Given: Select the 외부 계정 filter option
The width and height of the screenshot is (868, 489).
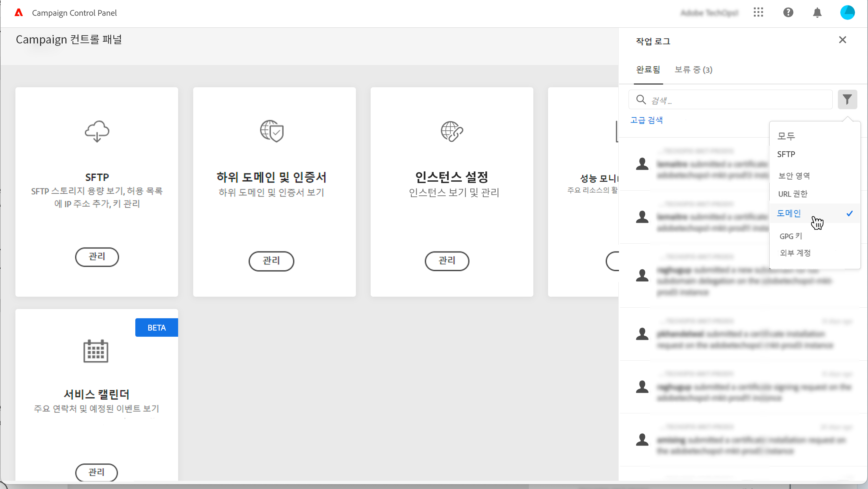Looking at the screenshot, I should pos(795,253).
